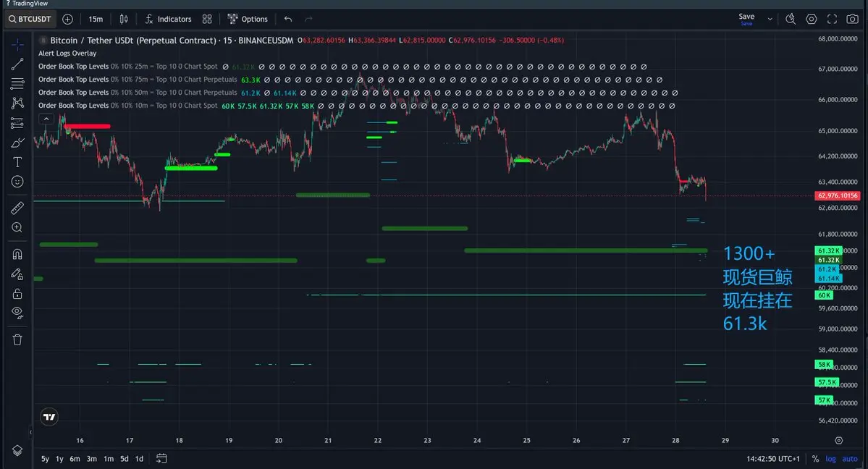Set the date range to 1d

tap(139, 458)
